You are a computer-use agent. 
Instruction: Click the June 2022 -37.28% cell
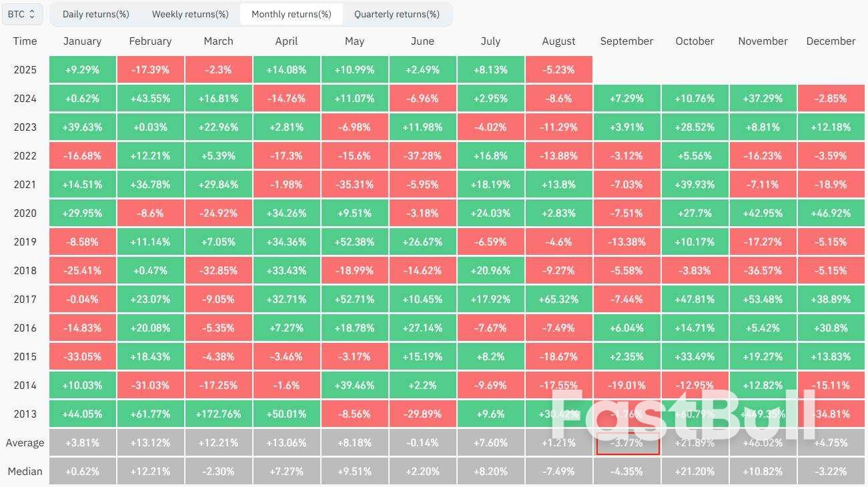(x=423, y=155)
